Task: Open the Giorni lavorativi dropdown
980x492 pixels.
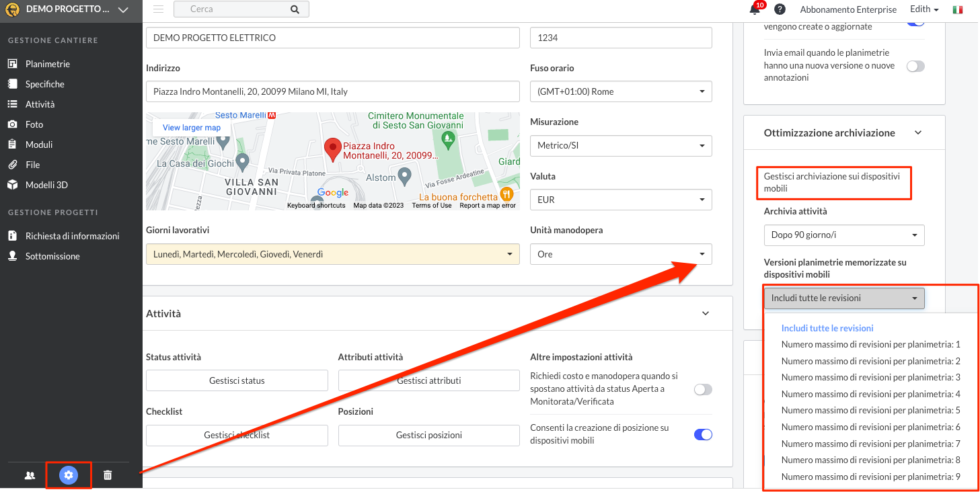Action: tap(333, 254)
